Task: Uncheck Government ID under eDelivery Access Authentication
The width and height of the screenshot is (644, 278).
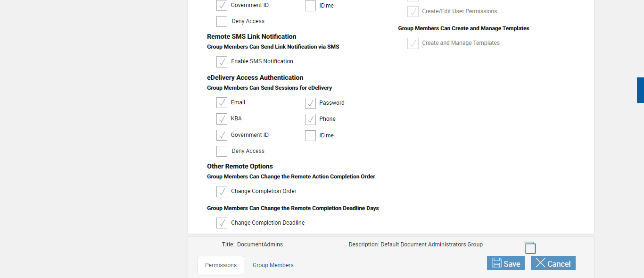Action: (x=222, y=135)
